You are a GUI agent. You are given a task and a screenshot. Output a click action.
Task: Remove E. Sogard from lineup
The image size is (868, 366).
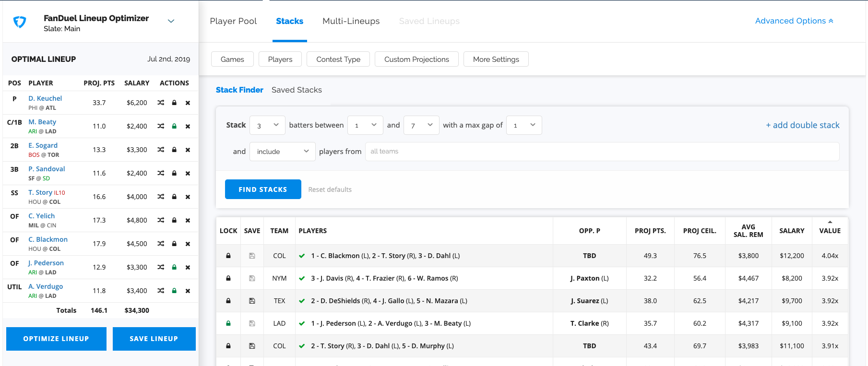188,150
